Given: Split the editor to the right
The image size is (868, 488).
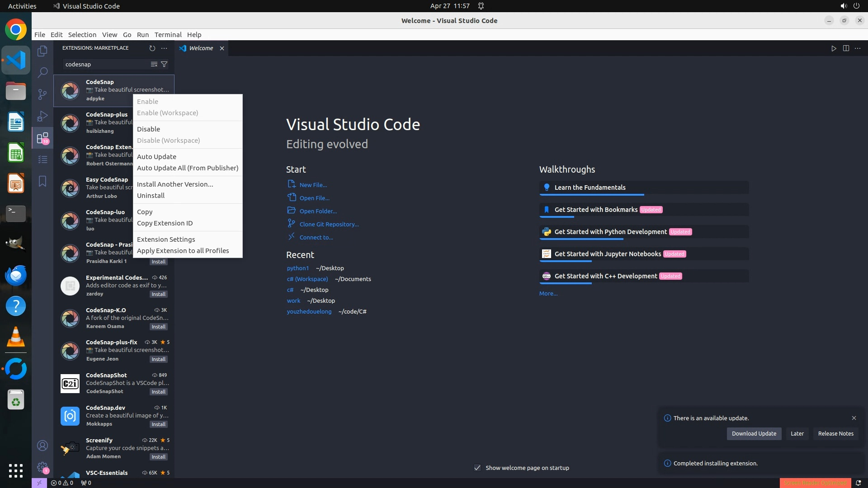Looking at the screenshot, I should coord(846,48).
